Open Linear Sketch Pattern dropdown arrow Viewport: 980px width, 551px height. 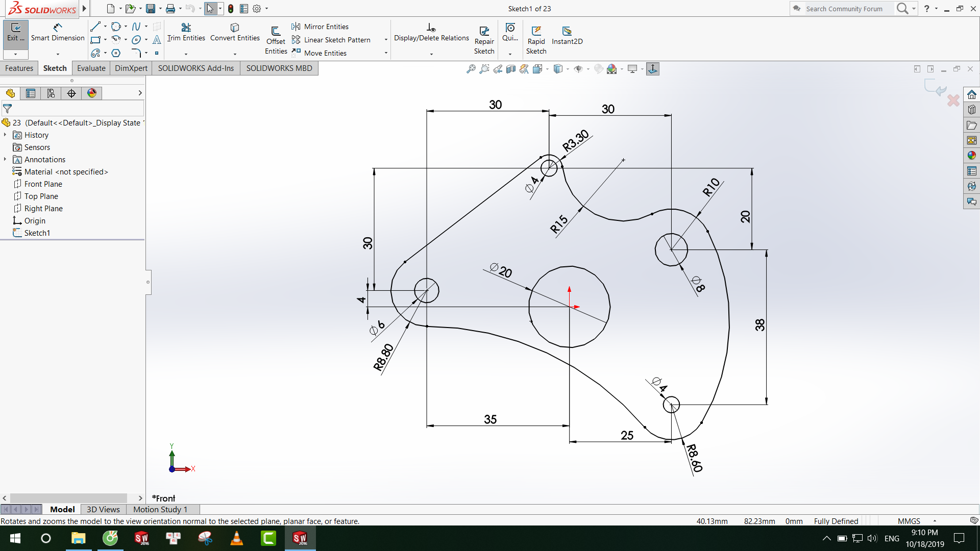[x=386, y=40]
